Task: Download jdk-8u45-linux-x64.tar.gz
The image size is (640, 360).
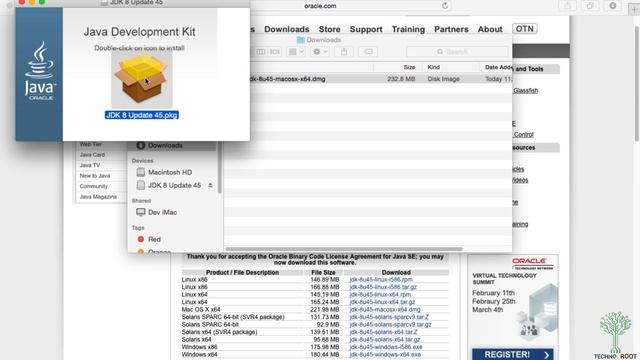Action: point(382,302)
